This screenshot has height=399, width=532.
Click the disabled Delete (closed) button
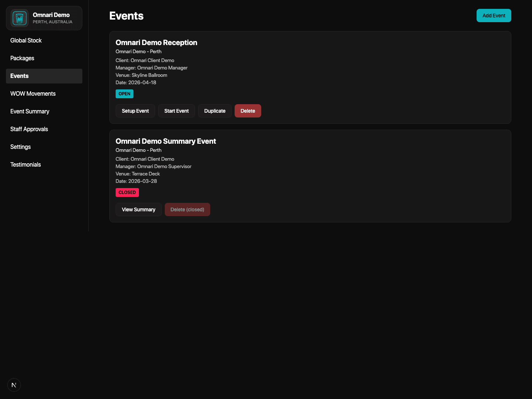pyautogui.click(x=187, y=209)
